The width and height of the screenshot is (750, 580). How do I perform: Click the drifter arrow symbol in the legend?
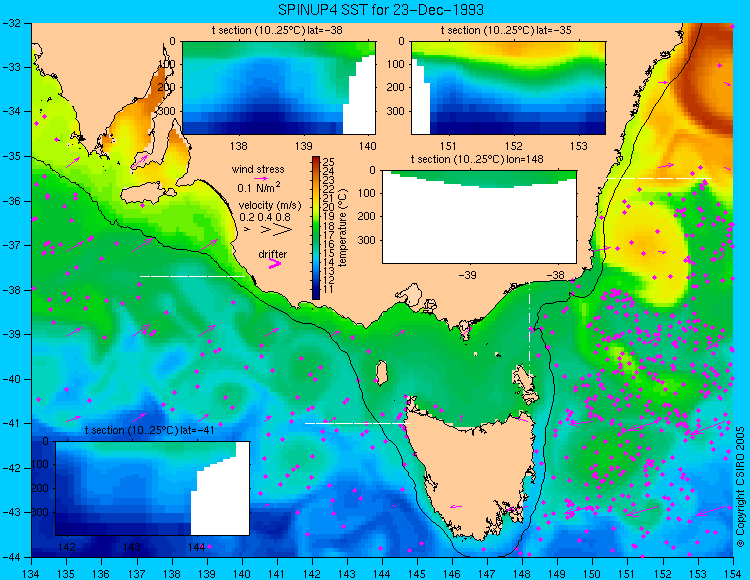(x=275, y=263)
